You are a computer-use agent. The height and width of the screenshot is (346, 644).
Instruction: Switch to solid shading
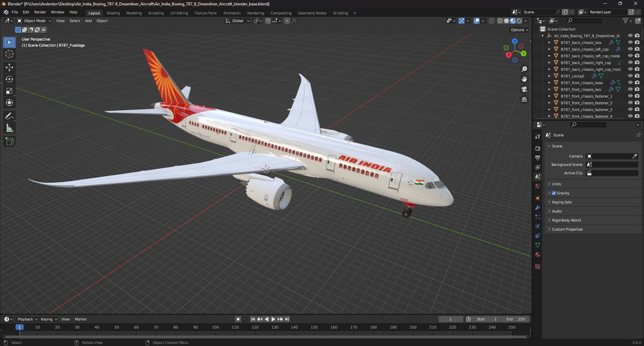[506, 21]
